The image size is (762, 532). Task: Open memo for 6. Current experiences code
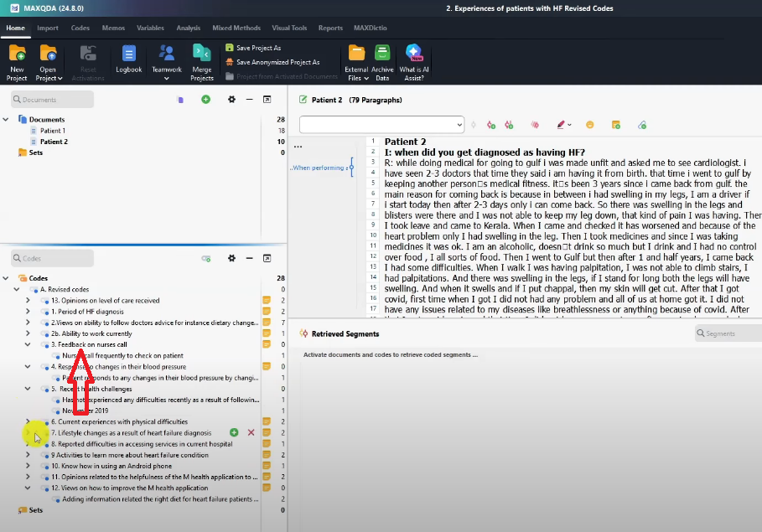tap(267, 421)
